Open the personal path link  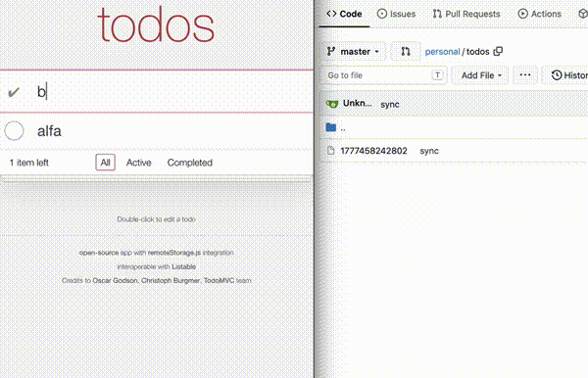click(442, 52)
